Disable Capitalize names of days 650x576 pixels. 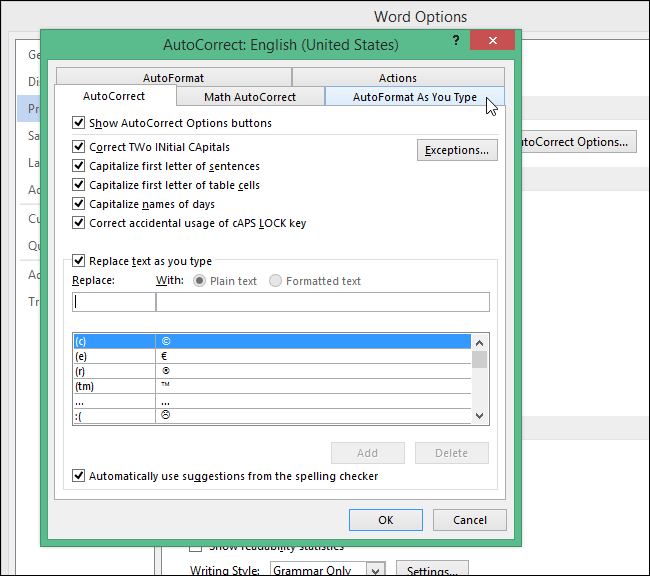78,204
